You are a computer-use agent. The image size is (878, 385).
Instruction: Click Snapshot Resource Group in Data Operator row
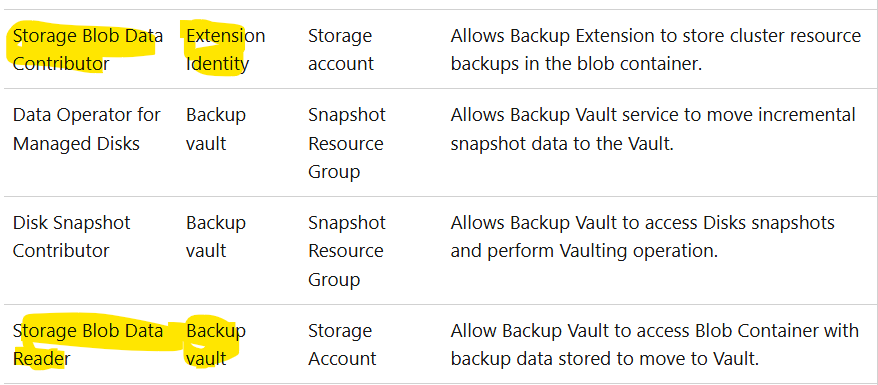(347, 143)
